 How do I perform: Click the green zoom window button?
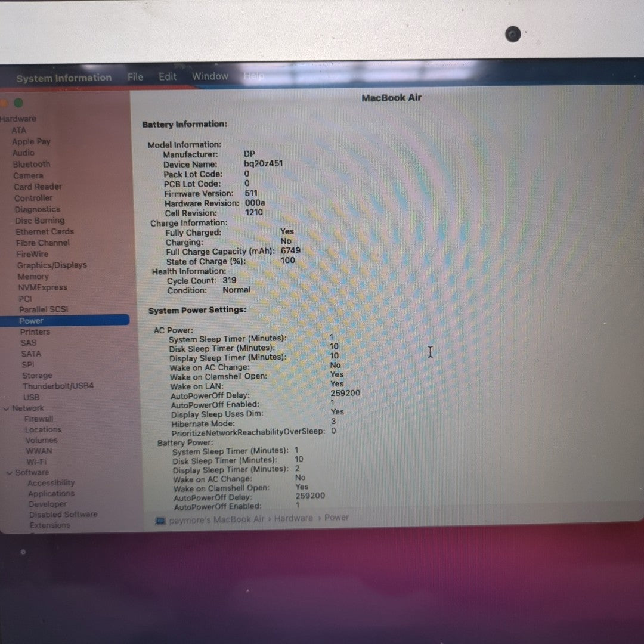point(18,103)
